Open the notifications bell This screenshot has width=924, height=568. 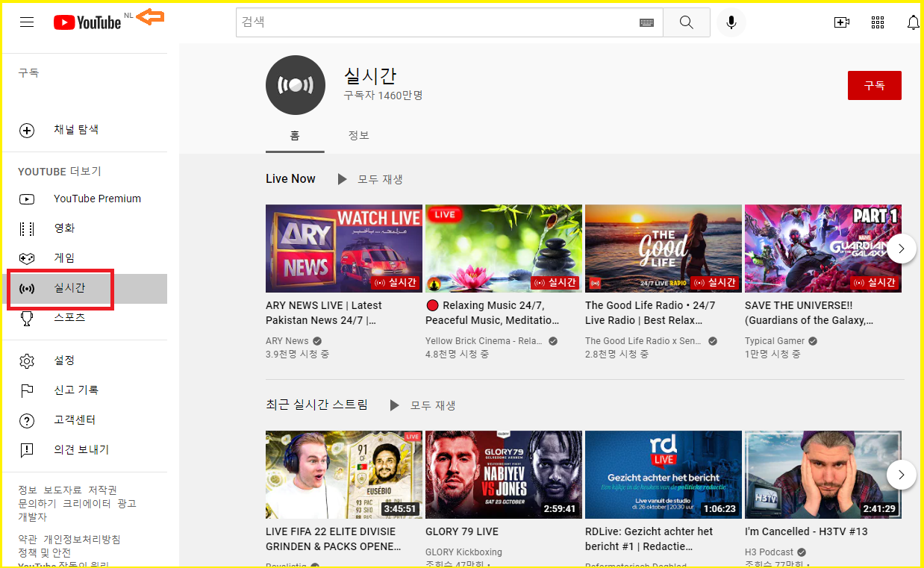(x=914, y=22)
